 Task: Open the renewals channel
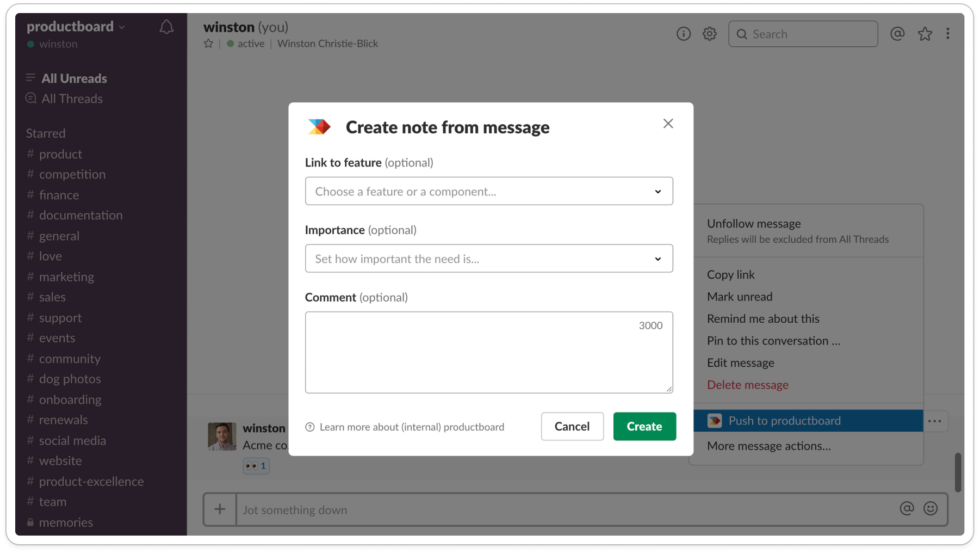57,420
